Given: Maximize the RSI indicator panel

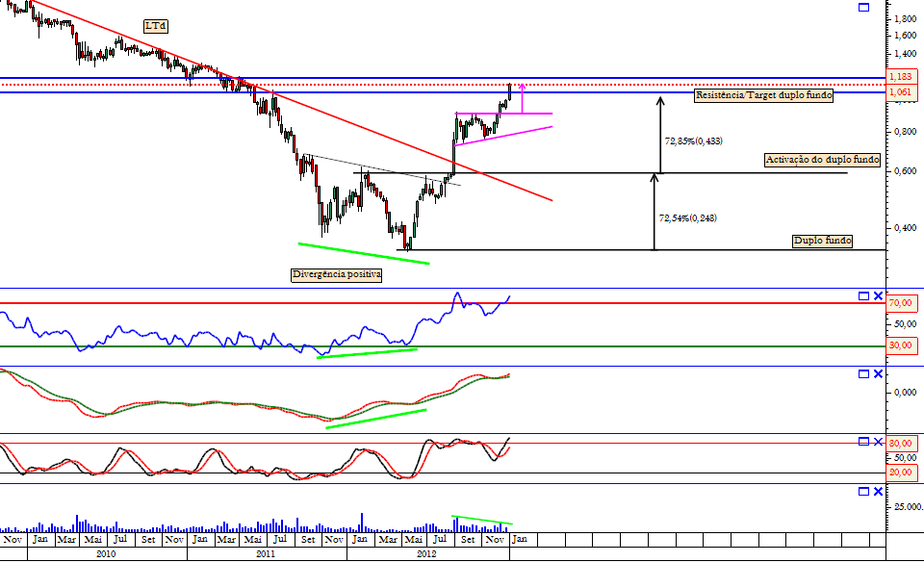Looking at the screenshot, I should click(864, 296).
